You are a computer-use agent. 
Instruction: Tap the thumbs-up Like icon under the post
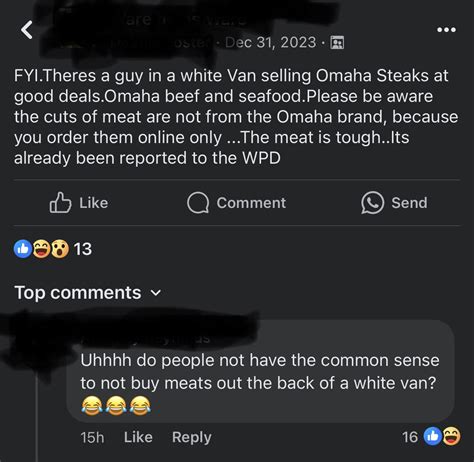pos(60,203)
